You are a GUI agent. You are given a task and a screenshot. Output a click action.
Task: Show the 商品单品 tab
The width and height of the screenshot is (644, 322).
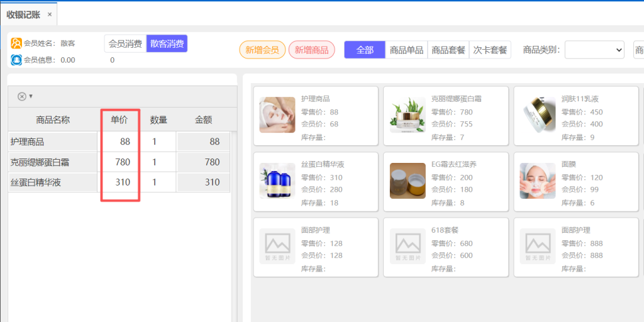pyautogui.click(x=406, y=50)
